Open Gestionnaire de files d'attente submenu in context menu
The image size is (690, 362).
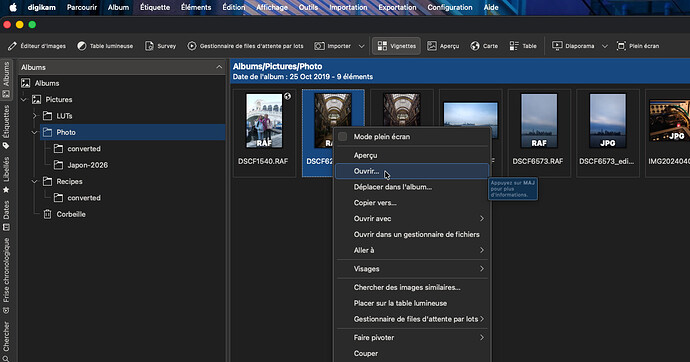tap(413, 319)
